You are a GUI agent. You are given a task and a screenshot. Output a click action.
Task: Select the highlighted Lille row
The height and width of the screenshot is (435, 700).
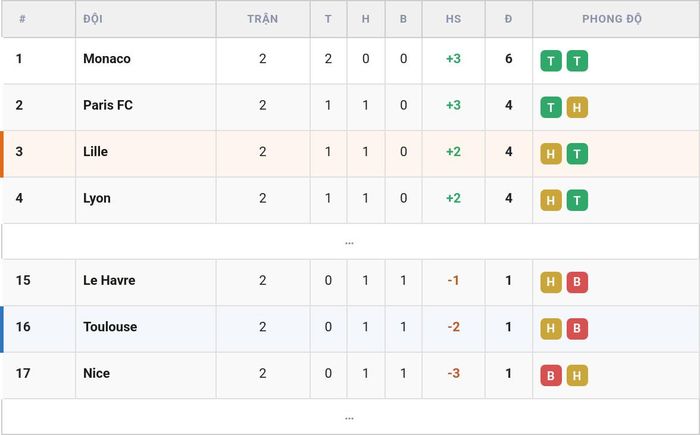pos(350,154)
